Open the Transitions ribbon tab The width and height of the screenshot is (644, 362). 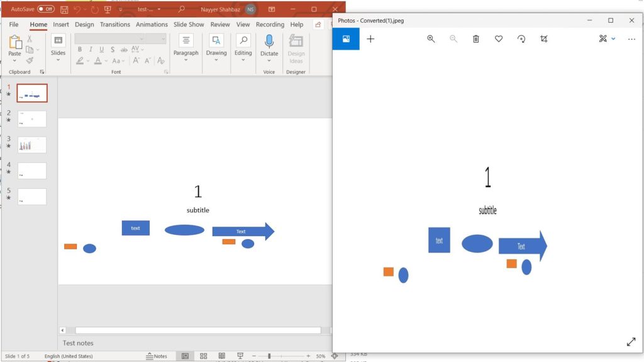pos(115,25)
